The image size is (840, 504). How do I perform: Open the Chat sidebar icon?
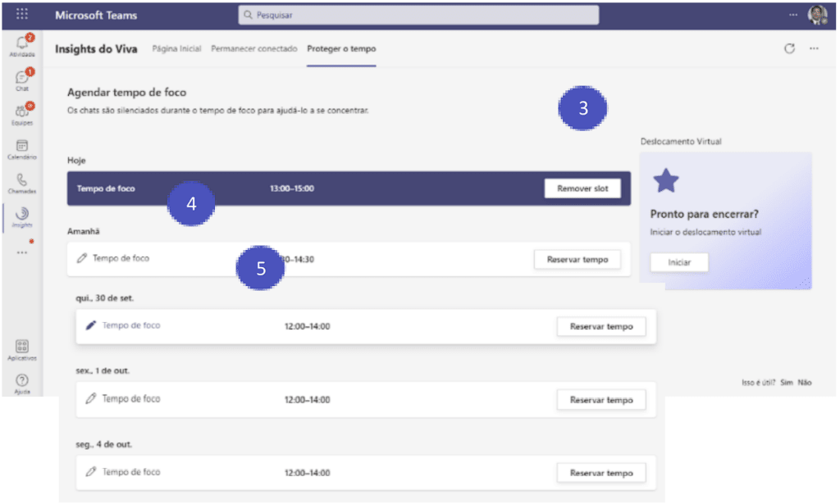coord(22,79)
